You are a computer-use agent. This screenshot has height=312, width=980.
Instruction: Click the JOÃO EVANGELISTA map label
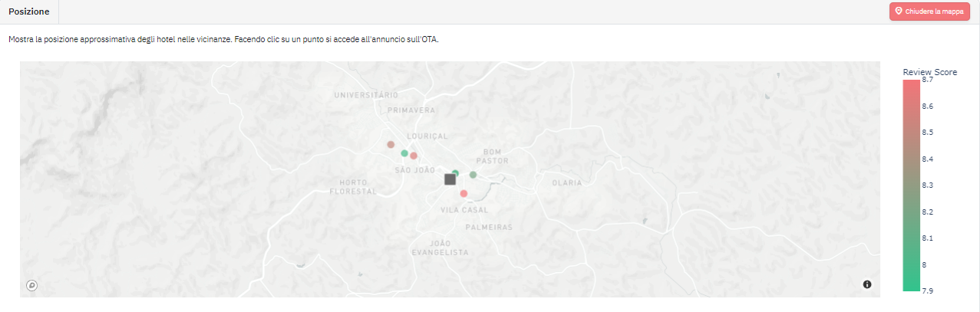440,248
